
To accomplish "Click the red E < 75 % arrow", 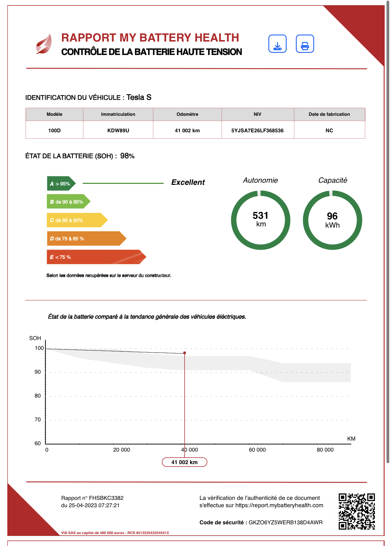I will 96,257.
